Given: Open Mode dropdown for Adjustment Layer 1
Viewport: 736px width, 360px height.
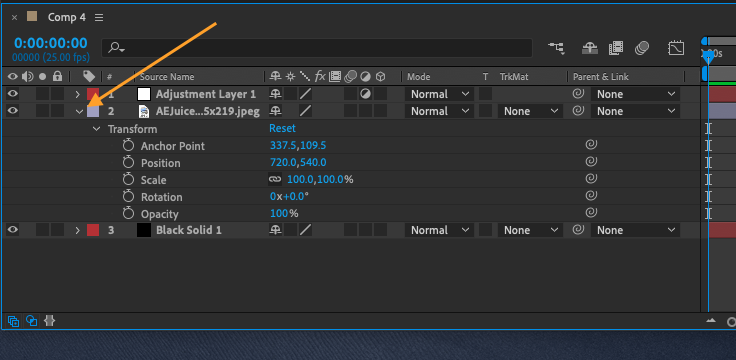Looking at the screenshot, I should tap(439, 94).
